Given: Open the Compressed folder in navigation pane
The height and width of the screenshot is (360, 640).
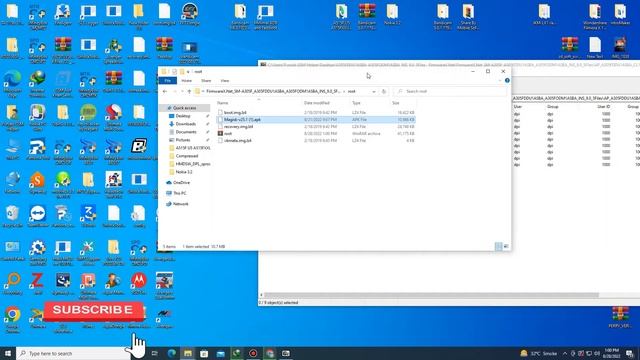Looking at the screenshot, I should [187, 156].
